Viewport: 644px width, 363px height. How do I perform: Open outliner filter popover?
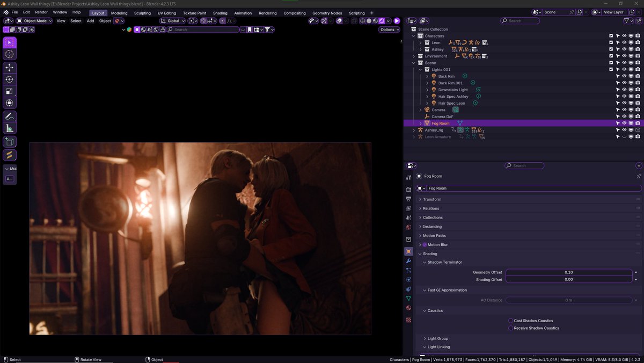(628, 21)
